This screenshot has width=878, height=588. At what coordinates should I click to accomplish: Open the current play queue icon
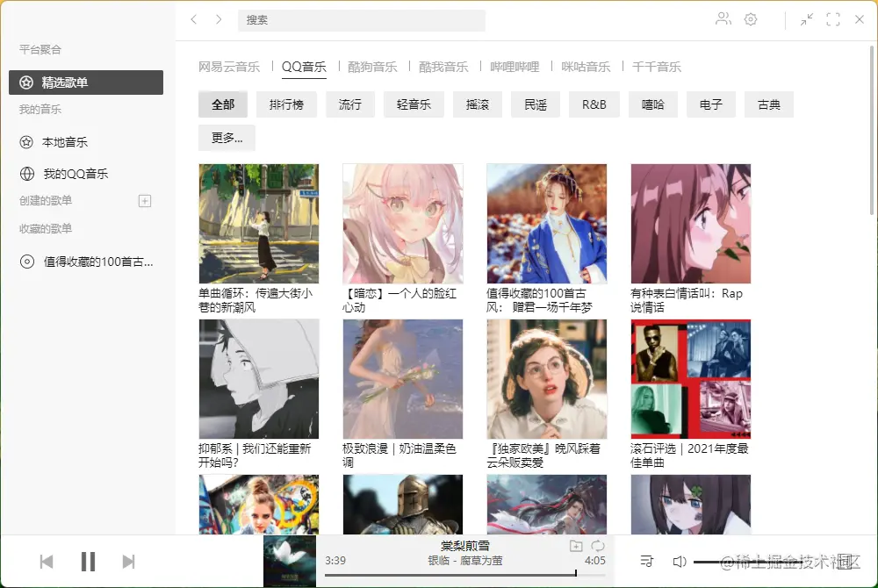(x=647, y=561)
